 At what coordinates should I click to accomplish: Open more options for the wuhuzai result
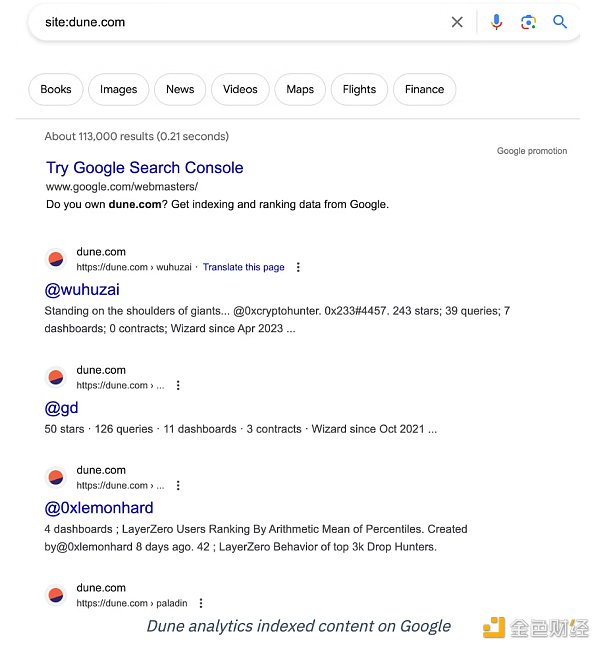298,268
